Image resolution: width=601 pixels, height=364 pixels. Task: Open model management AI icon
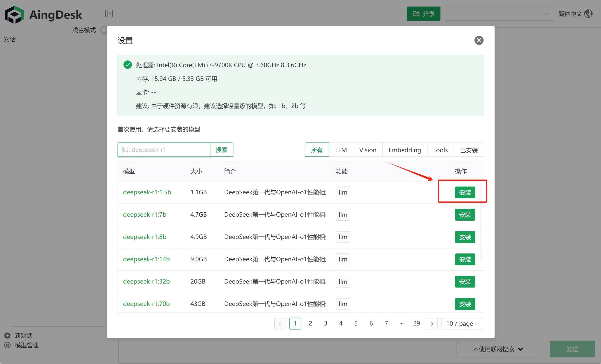8,345
